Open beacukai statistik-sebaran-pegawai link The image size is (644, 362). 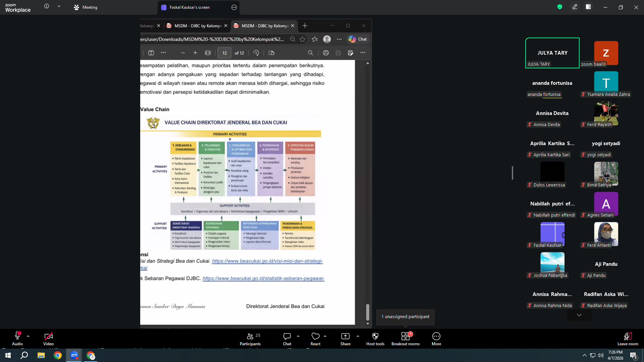tap(264, 279)
